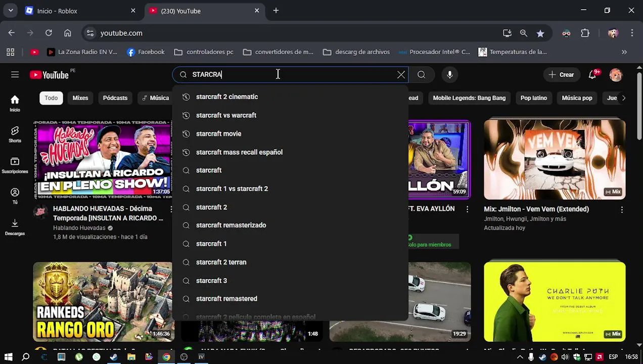Screen dimensions: 643x364
Task: Open the Vem Vem mix thumbnail
Action: (555, 160)
